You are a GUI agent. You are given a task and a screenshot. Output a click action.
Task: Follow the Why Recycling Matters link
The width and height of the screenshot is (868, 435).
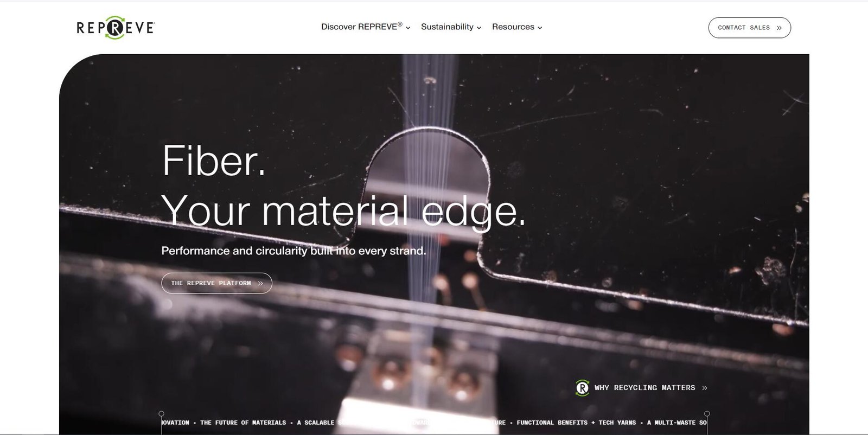coord(641,388)
